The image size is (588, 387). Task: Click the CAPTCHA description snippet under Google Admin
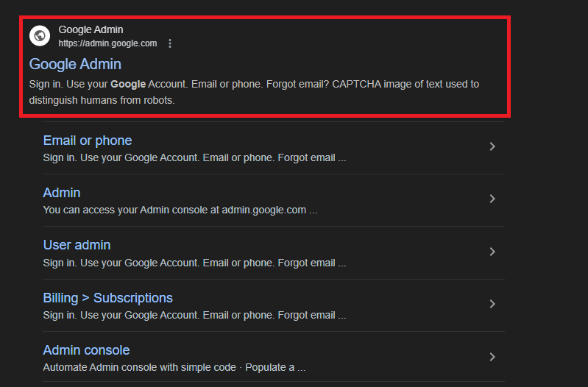coord(254,92)
